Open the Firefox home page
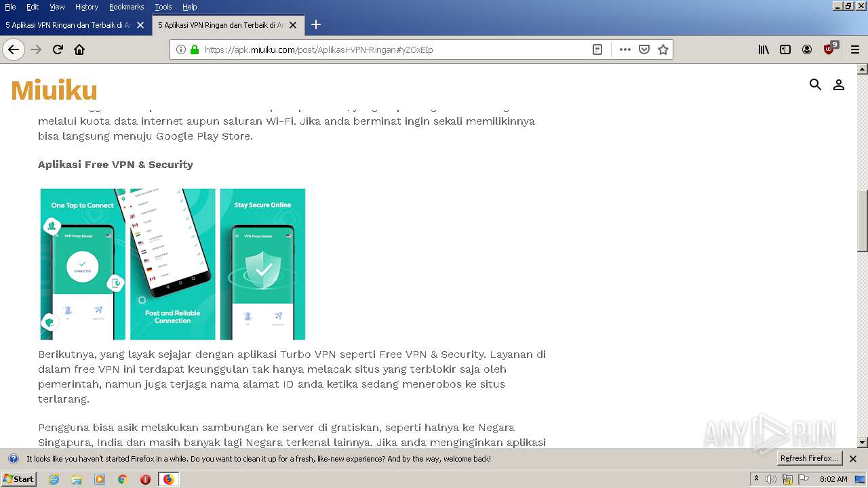Viewport: 868px width, 488px height. (79, 49)
